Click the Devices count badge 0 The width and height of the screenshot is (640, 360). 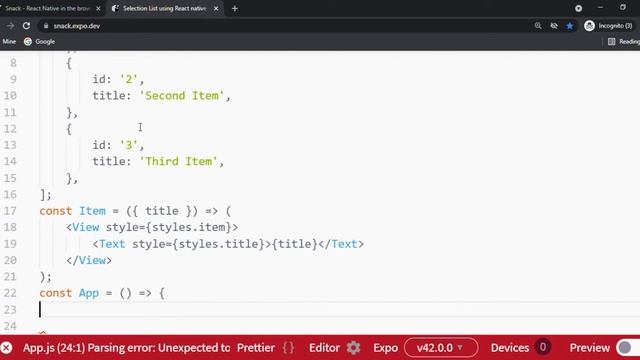(542, 347)
